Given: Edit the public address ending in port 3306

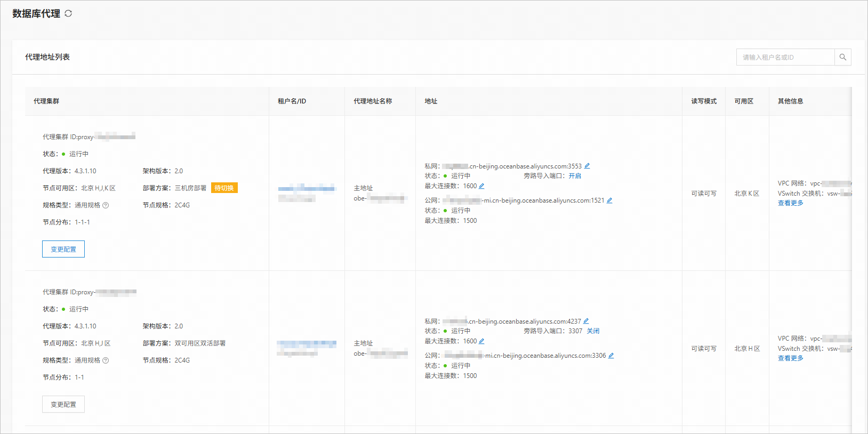Looking at the screenshot, I should point(611,356).
